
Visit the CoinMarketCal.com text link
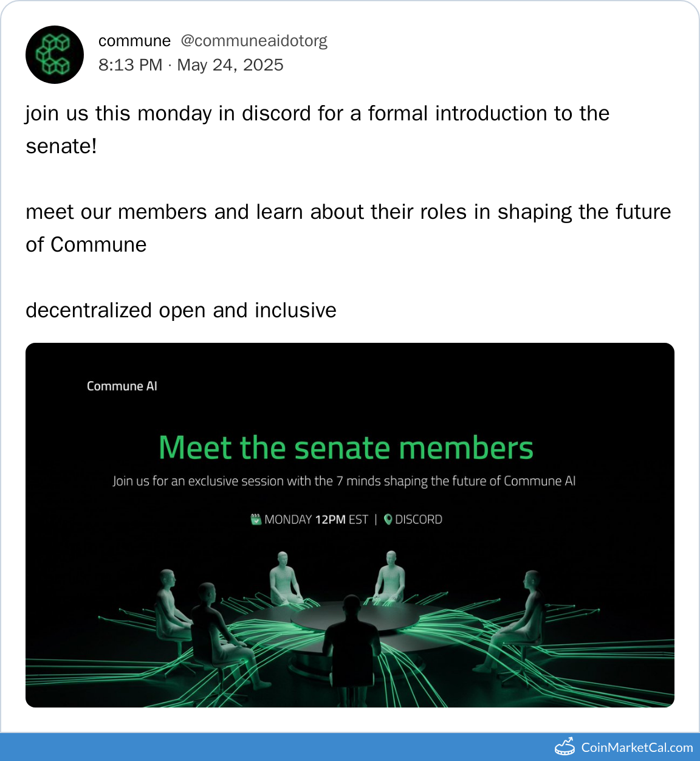point(637,748)
